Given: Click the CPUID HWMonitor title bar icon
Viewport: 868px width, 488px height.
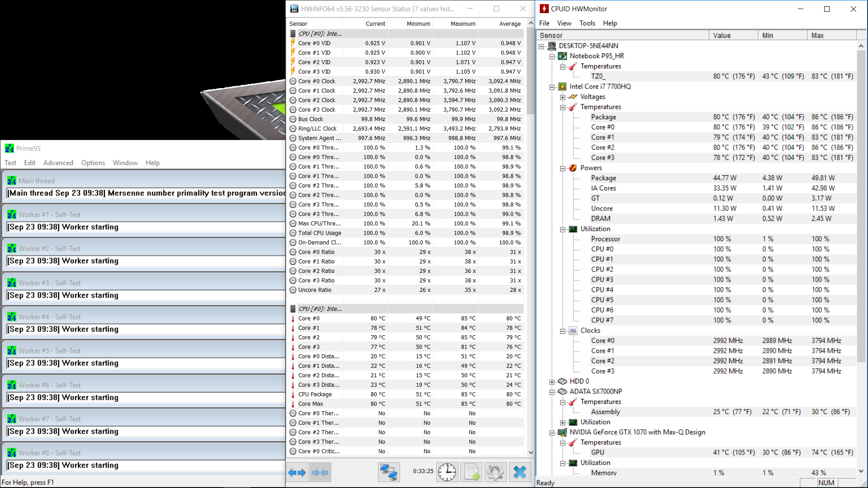Looking at the screenshot, I should (x=544, y=9).
